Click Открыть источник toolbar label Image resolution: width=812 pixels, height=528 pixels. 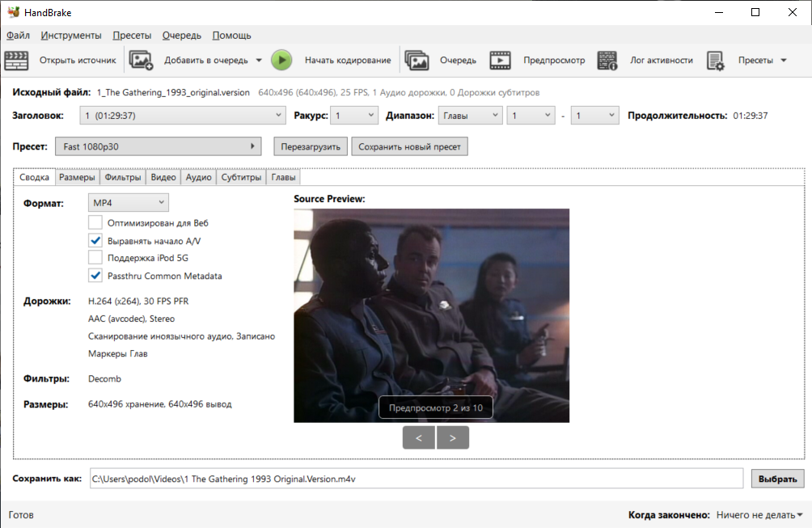(x=78, y=60)
